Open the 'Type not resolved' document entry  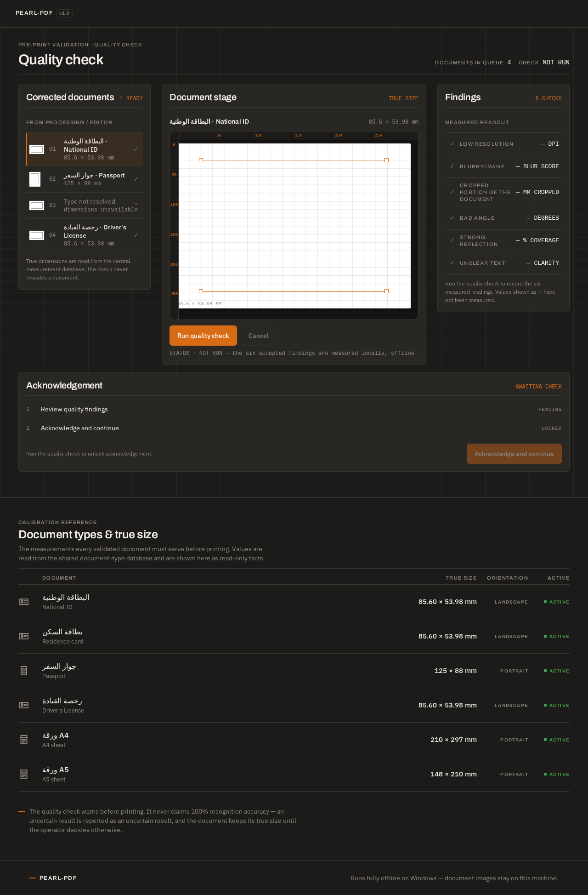point(85,205)
